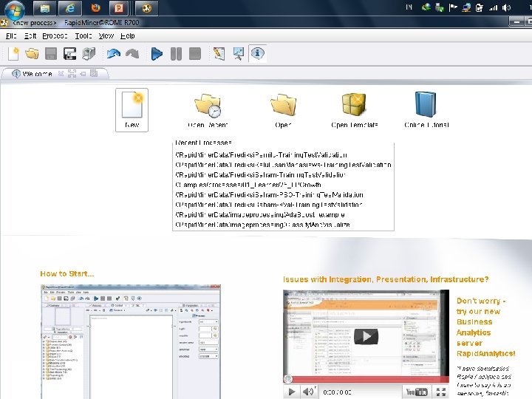The height and width of the screenshot is (399, 532).
Task: Click the RapidAnalytics promotional text
Action: 485,327
